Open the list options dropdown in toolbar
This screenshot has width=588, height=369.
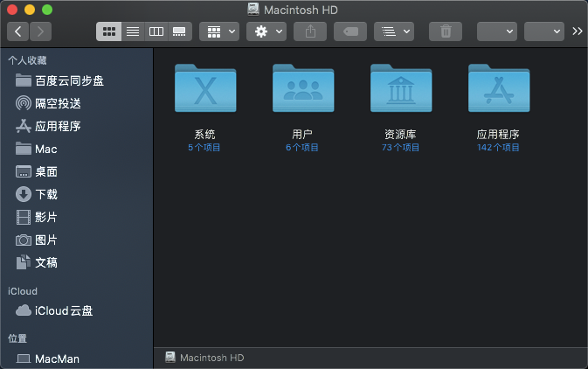(x=394, y=31)
